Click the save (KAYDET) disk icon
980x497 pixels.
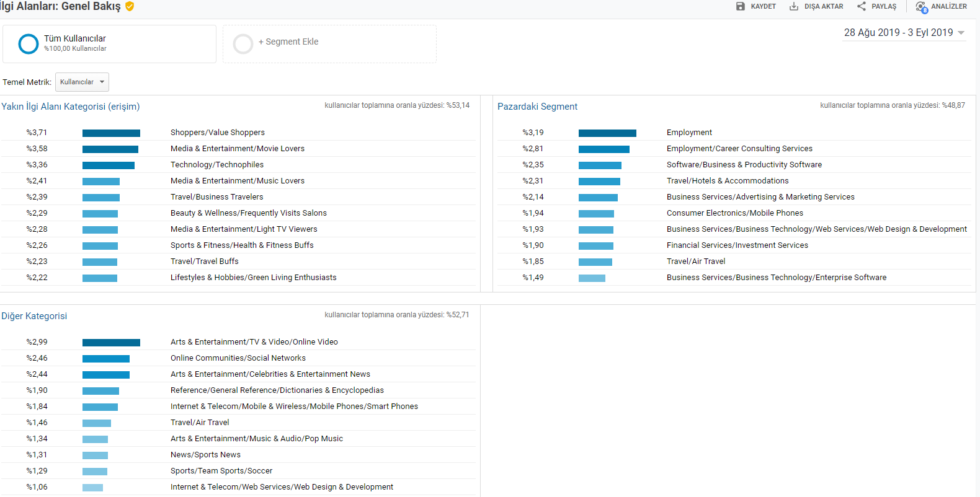pyautogui.click(x=740, y=6)
